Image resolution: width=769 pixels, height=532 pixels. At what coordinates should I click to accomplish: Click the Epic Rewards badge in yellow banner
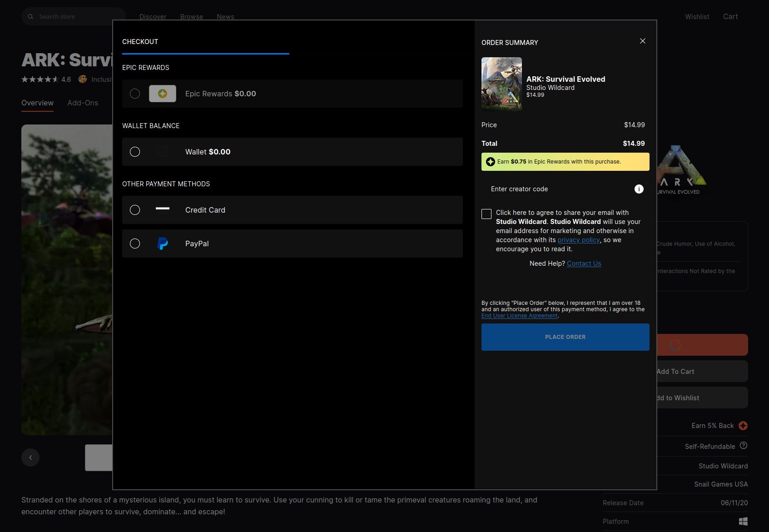[491, 162]
